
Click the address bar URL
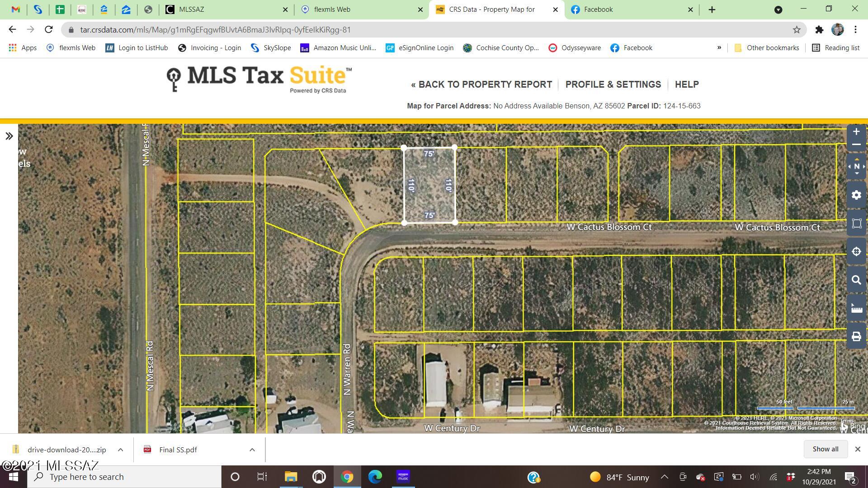pyautogui.click(x=215, y=30)
